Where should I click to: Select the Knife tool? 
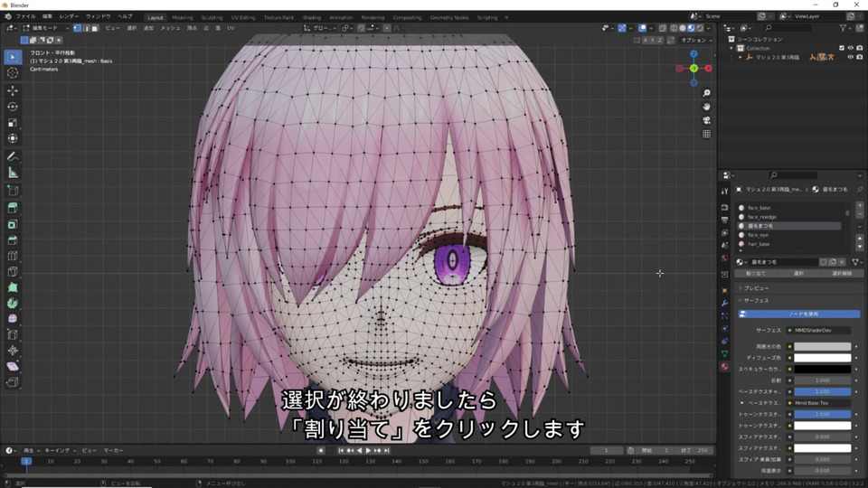13,272
